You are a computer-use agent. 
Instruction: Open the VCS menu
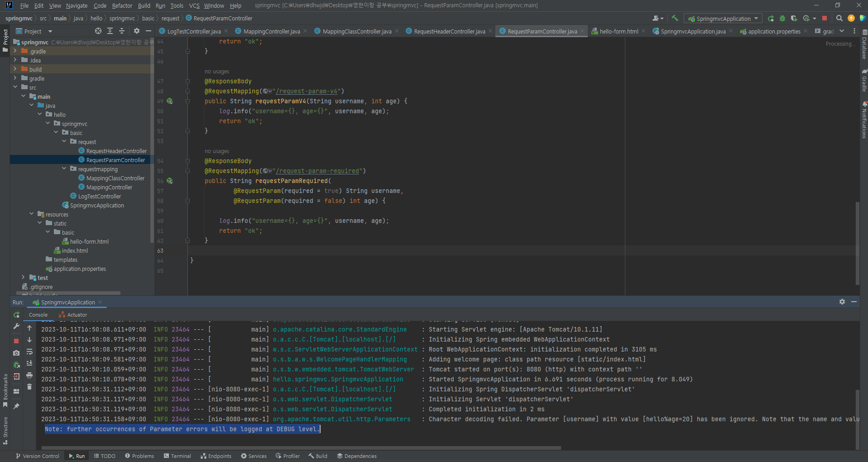(x=194, y=5)
